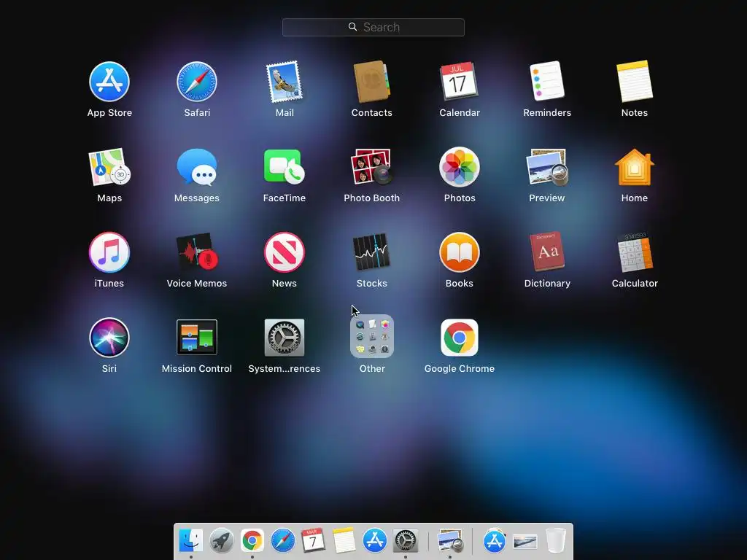
Task: Launch iTunes
Action: (109, 252)
